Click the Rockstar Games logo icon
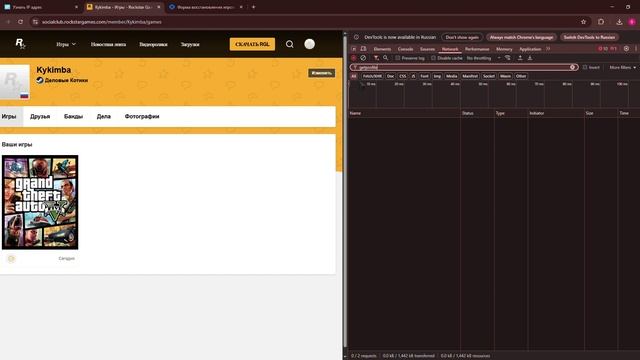 coord(20,44)
